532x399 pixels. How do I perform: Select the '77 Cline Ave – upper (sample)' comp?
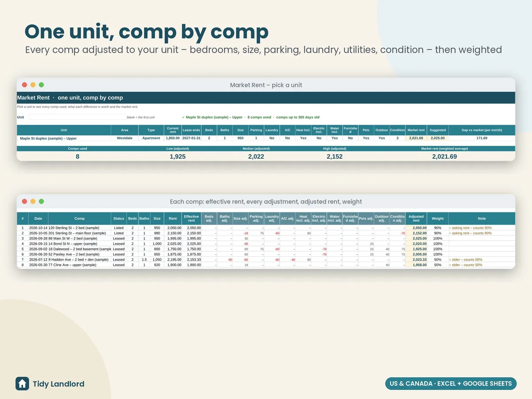click(80, 265)
